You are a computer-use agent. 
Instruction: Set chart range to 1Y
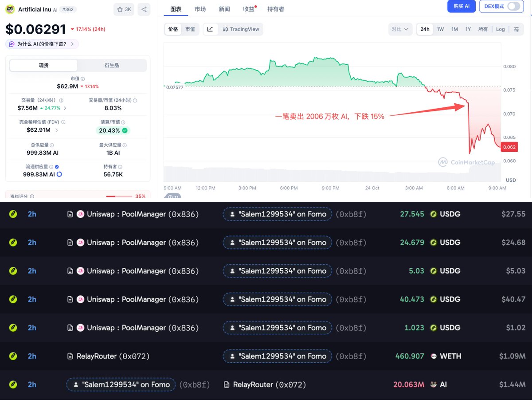pyautogui.click(x=468, y=29)
